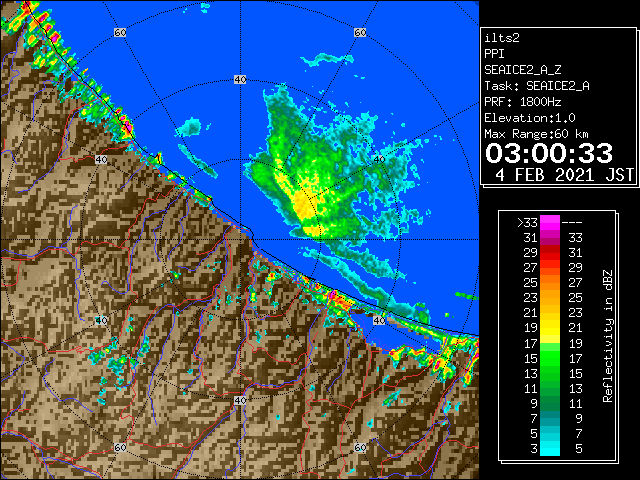This screenshot has width=640, height=480.
Task: Click the '---' legend entry
Action: click(x=572, y=223)
